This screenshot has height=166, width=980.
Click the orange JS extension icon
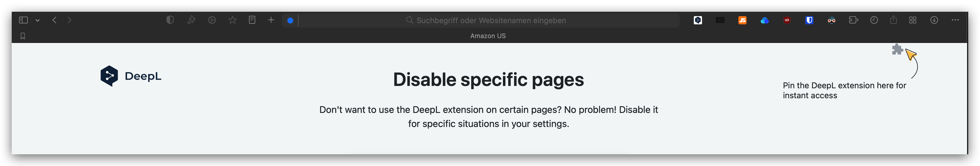click(742, 20)
